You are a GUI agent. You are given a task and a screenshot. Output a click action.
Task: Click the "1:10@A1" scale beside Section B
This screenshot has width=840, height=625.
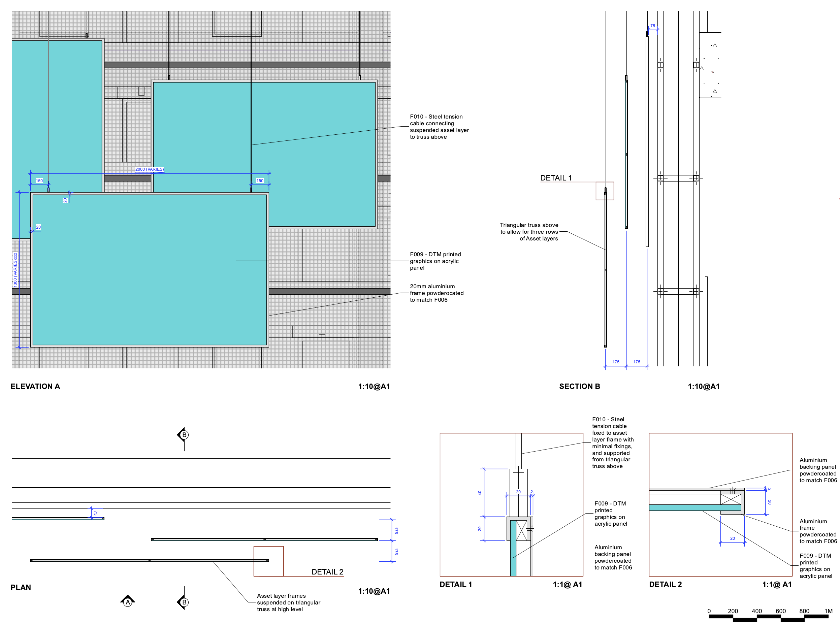coord(703,386)
